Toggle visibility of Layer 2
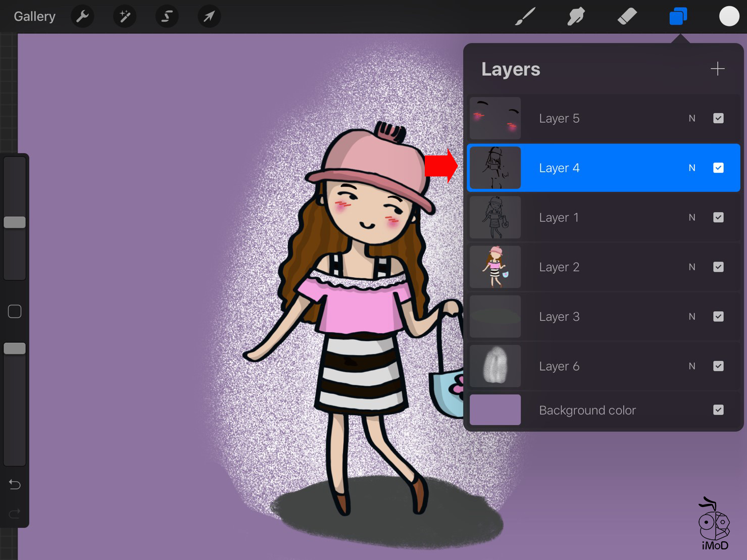 click(x=718, y=267)
